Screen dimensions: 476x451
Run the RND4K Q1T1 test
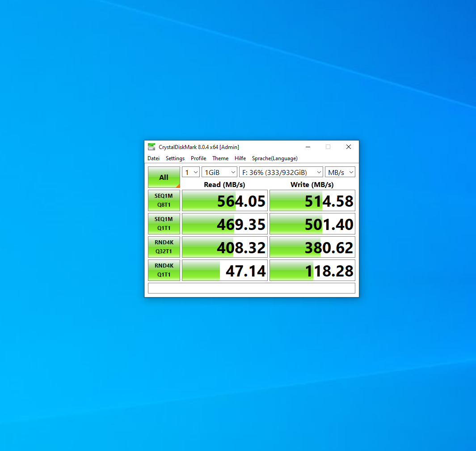[x=164, y=270]
